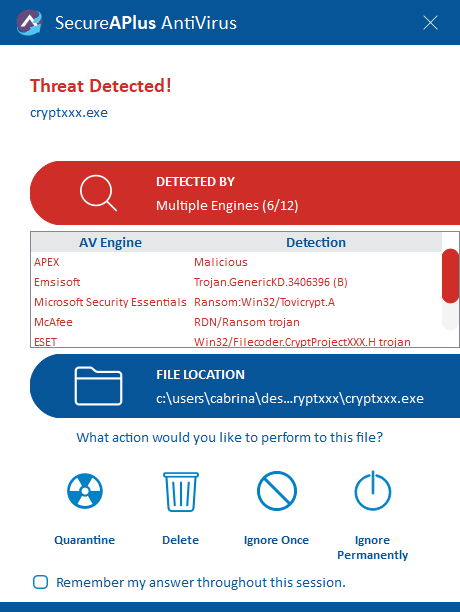Click the File Location folder icon
This screenshot has width=460, height=612.
pyautogui.click(x=98, y=386)
